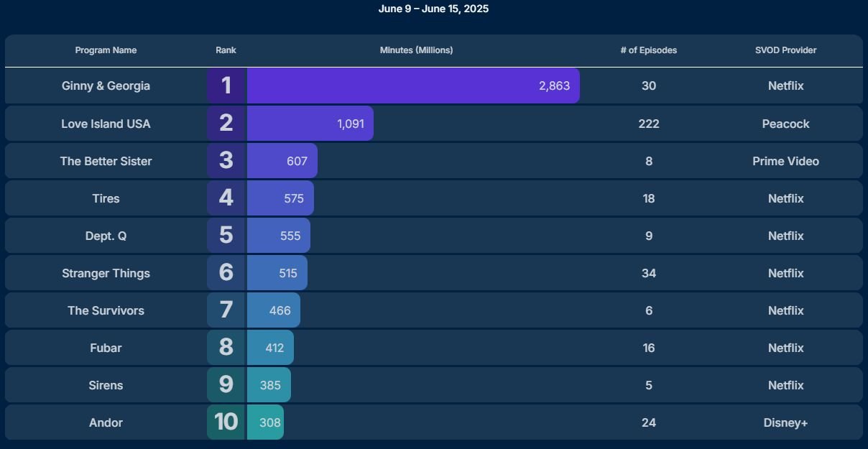Click Disney+ provider in Andor row
The image size is (868, 449).
(x=785, y=422)
